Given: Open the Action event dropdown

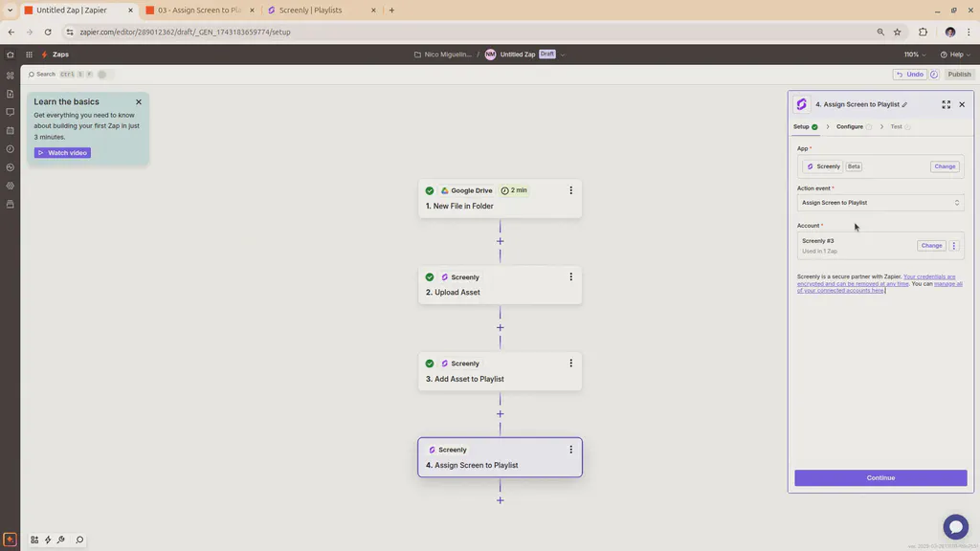Looking at the screenshot, I should [879, 202].
